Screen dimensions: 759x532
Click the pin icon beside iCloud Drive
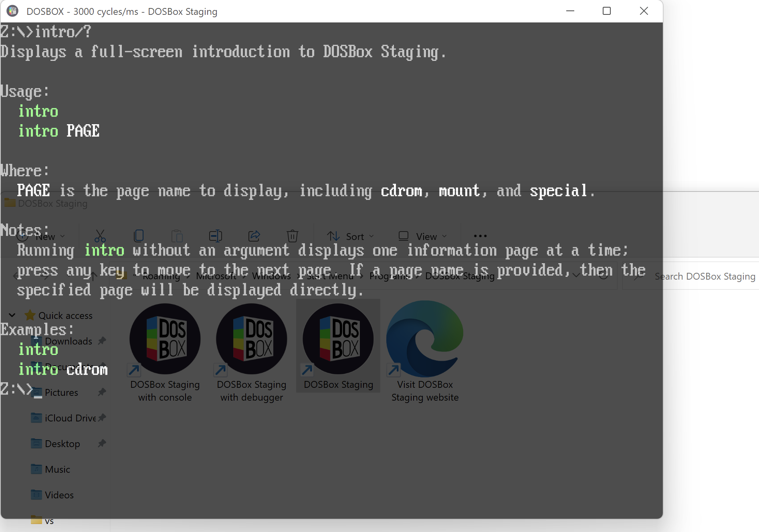coord(102,418)
